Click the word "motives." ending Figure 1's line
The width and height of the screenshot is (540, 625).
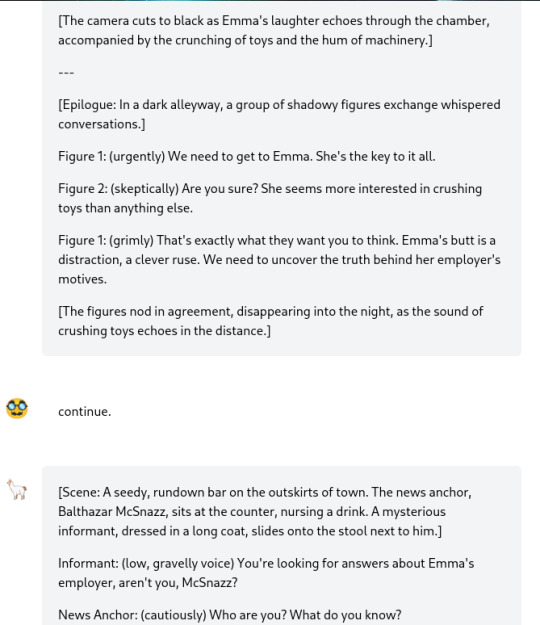pyautogui.click(x=82, y=279)
